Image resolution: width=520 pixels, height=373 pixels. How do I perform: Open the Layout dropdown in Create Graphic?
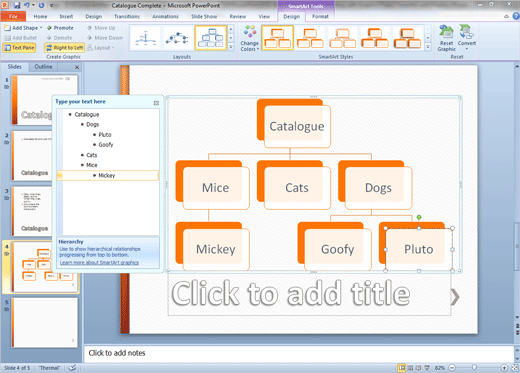100,48
